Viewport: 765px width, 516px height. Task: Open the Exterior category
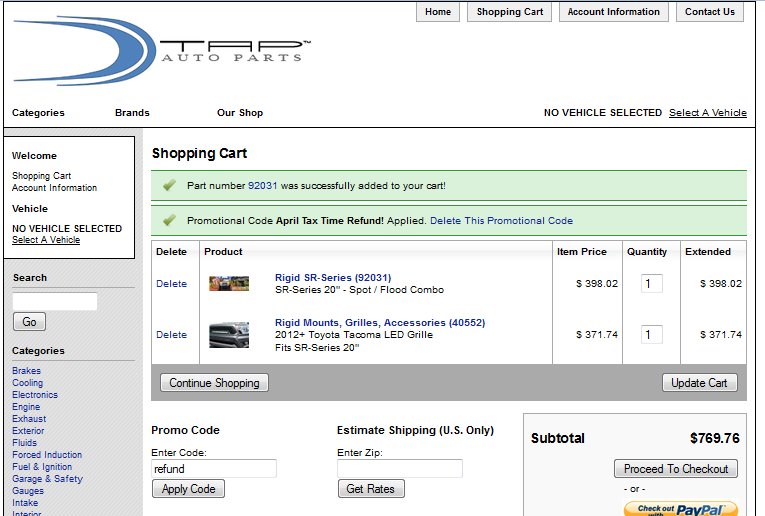pyautogui.click(x=28, y=431)
